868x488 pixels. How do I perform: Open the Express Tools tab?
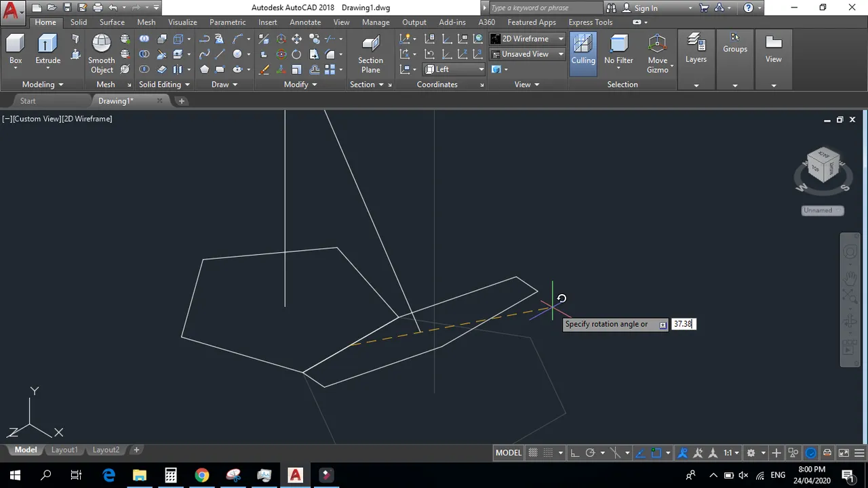[590, 22]
